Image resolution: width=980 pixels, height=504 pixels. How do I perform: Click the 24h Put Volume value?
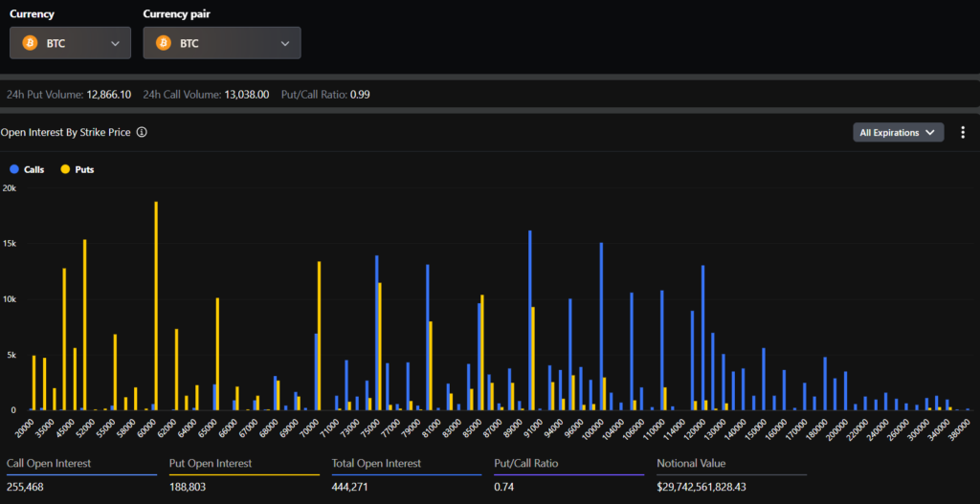108,95
